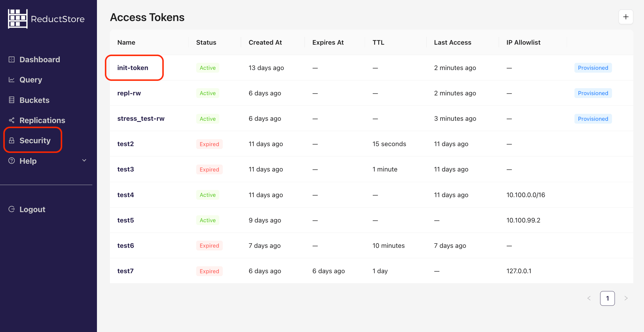Open the Security lock icon
The width and height of the screenshot is (644, 332).
(12, 140)
